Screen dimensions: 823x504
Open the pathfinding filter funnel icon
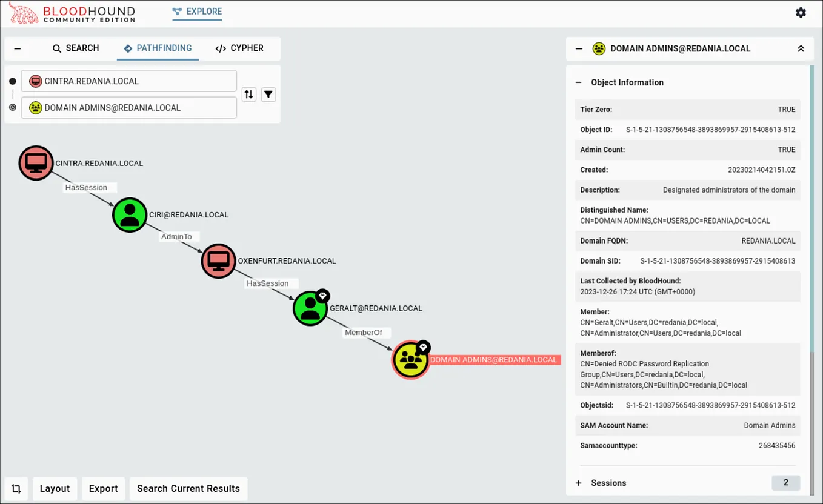tap(268, 94)
